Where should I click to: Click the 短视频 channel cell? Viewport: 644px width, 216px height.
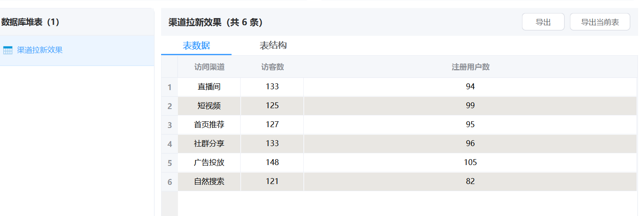(x=209, y=106)
